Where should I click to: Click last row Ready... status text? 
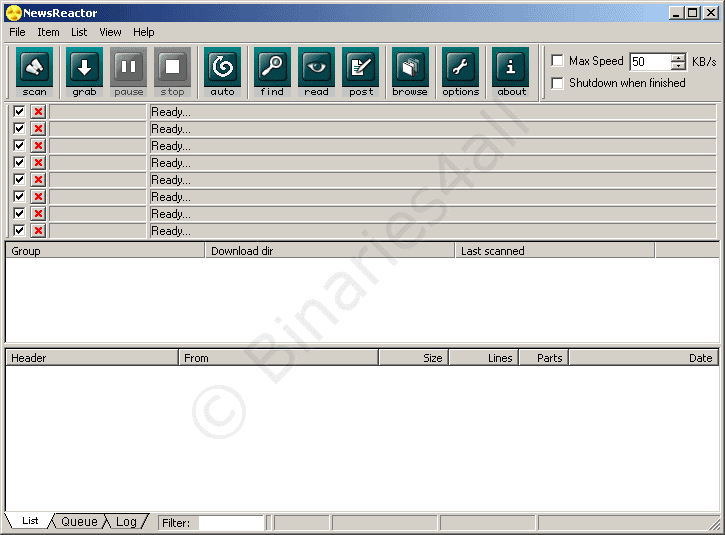click(171, 231)
